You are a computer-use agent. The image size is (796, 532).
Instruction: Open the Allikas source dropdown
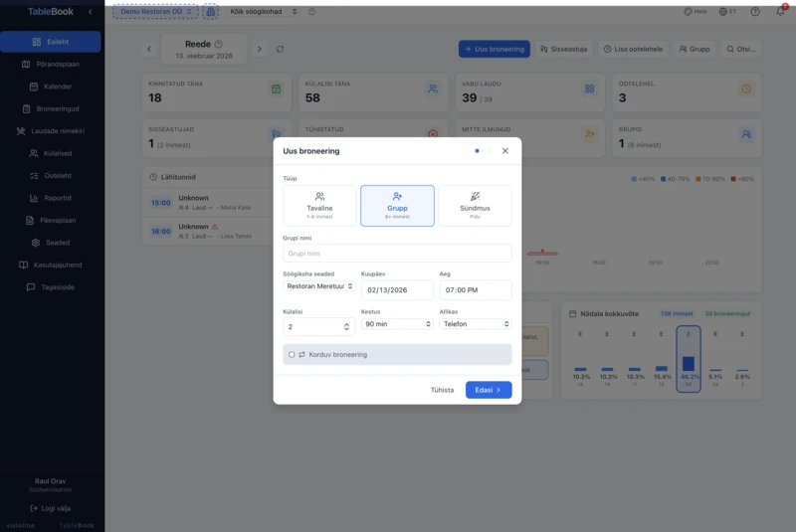475,324
